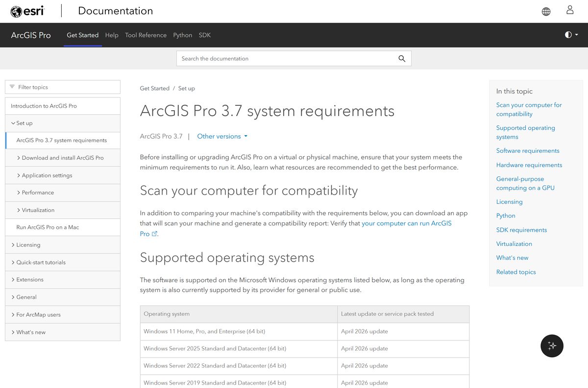This screenshot has width=588, height=388.
Task: Open the AI assistant sparkle button
Action: (x=552, y=346)
